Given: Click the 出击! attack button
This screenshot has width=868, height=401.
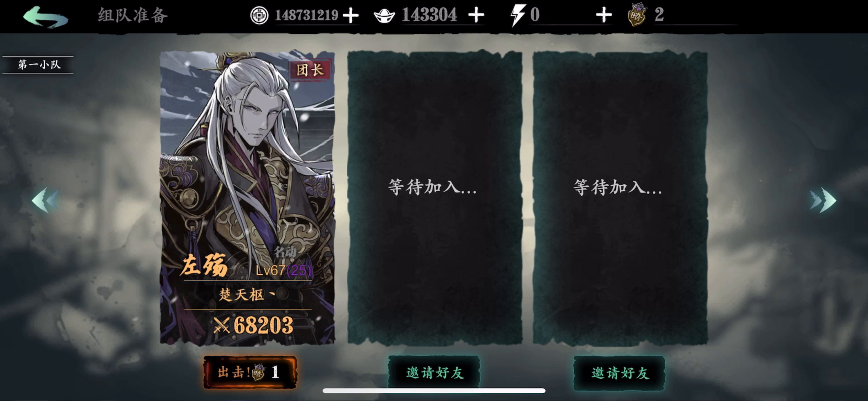Looking at the screenshot, I should 250,372.
